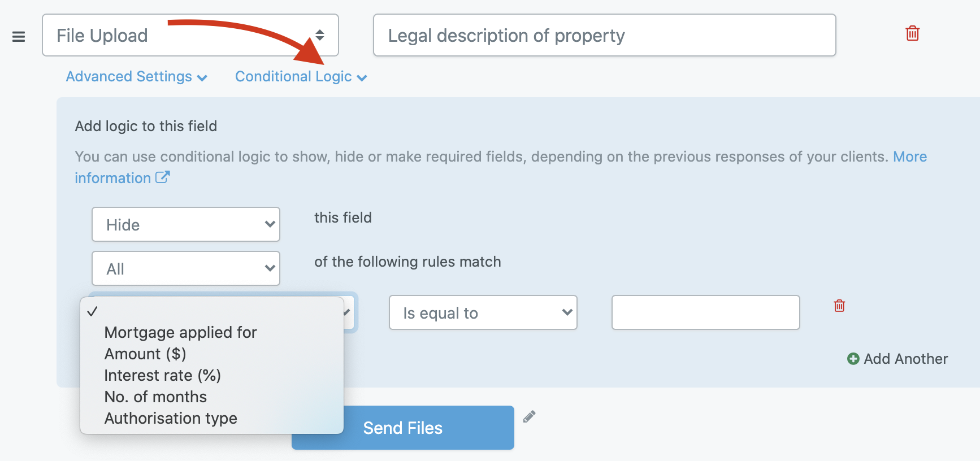
Task: Click Add Another rule button
Action: click(x=897, y=359)
